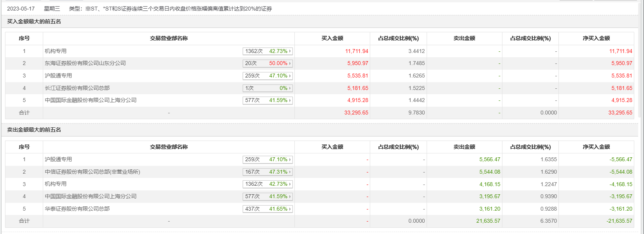Image resolution: width=644 pixels, height=234 pixels.
Task: Click the arrow icon on 中信证券 47.31% badge
Action: [290, 172]
